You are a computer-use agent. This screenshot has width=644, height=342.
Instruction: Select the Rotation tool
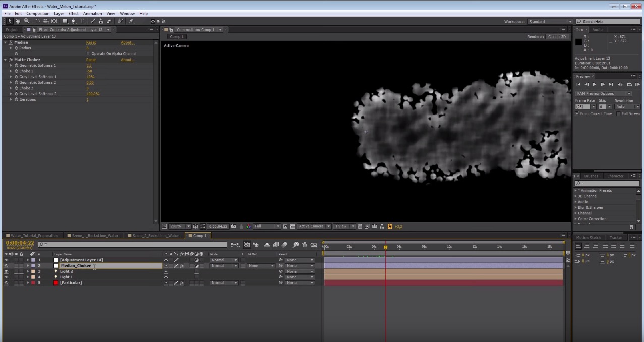coord(38,21)
